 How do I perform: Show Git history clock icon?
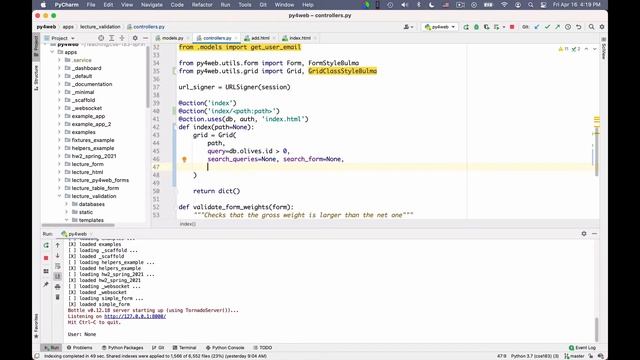click(568, 27)
